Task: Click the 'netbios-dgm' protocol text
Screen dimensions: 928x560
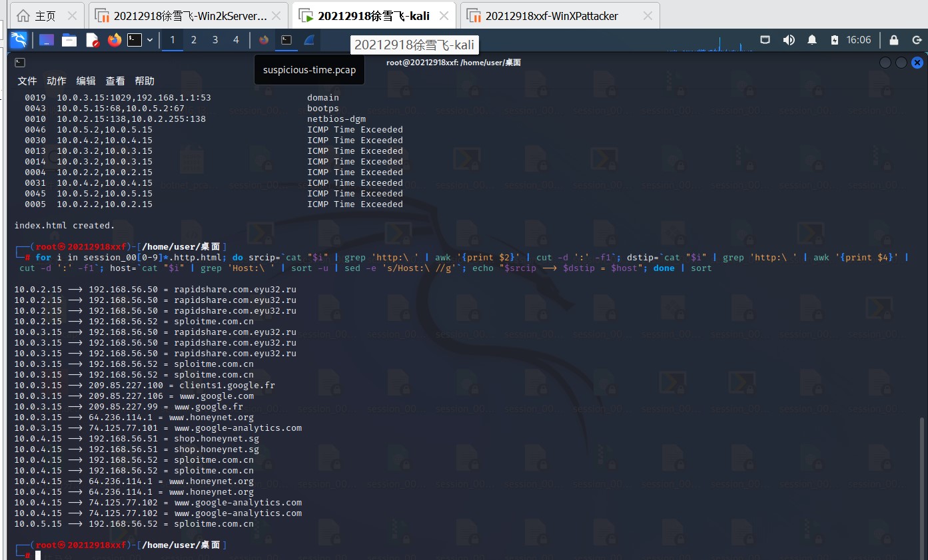Action: [336, 119]
